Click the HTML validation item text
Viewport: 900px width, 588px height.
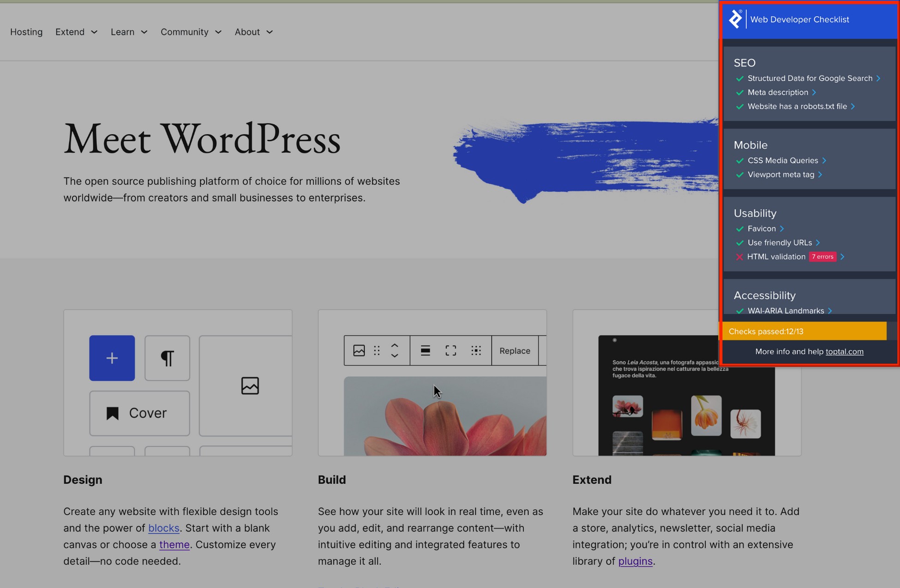coord(776,257)
